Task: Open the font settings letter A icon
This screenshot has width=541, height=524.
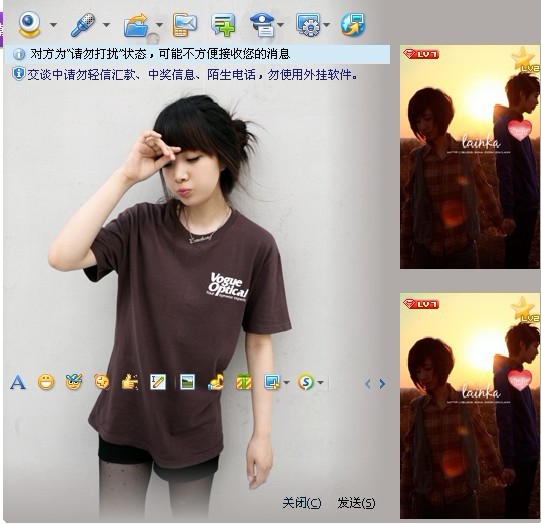Action: (x=18, y=382)
